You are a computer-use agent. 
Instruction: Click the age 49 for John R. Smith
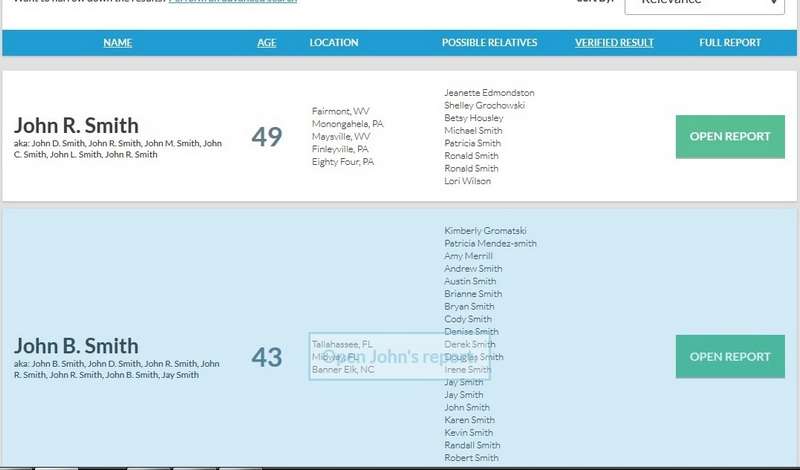click(x=267, y=137)
